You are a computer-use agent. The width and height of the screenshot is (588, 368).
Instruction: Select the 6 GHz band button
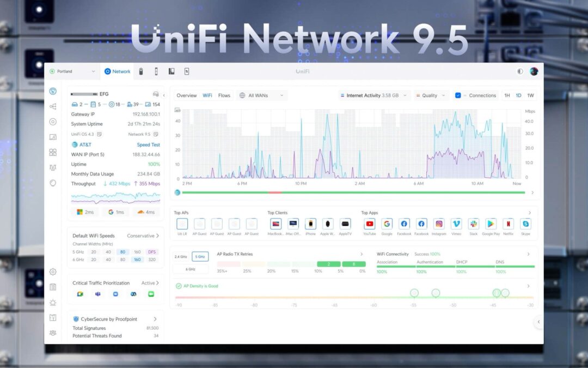pos(191,269)
